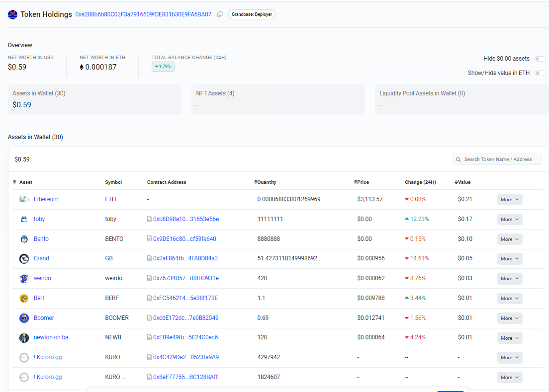The height and width of the screenshot is (392, 549).
Task: Click contract file icon beside 0x4C429Da2...0523fa9A9
Action: [x=150, y=357]
